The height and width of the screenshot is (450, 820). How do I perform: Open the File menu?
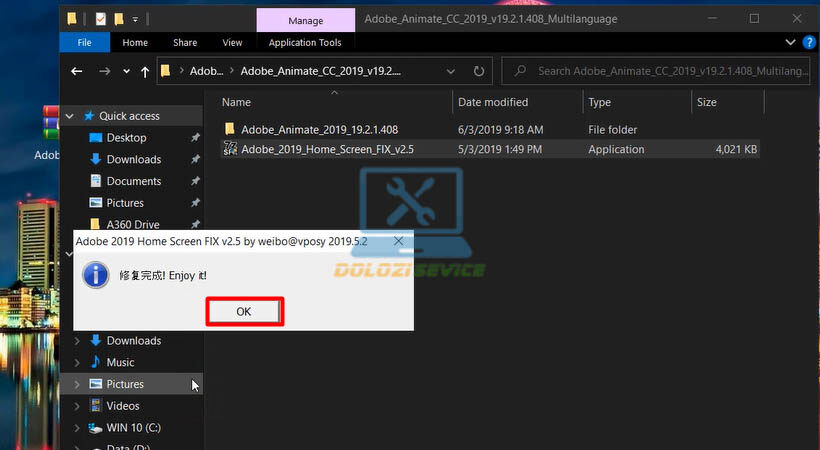click(x=85, y=43)
